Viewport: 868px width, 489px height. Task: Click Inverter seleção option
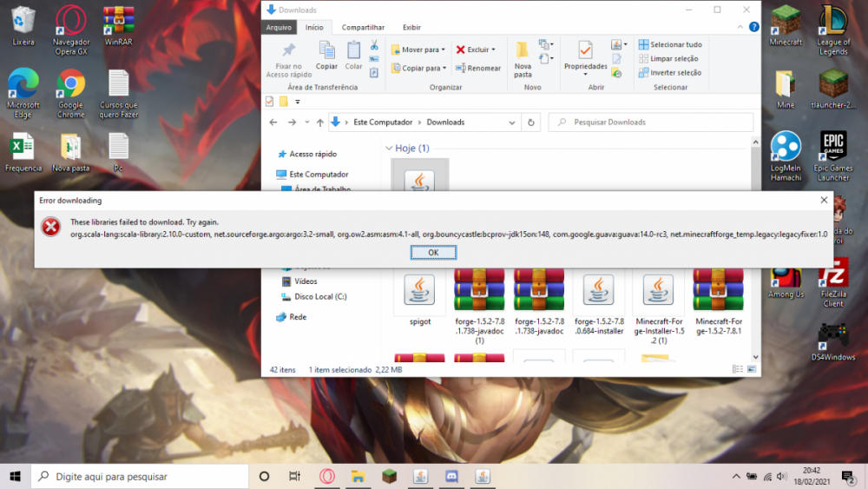[x=670, y=73]
